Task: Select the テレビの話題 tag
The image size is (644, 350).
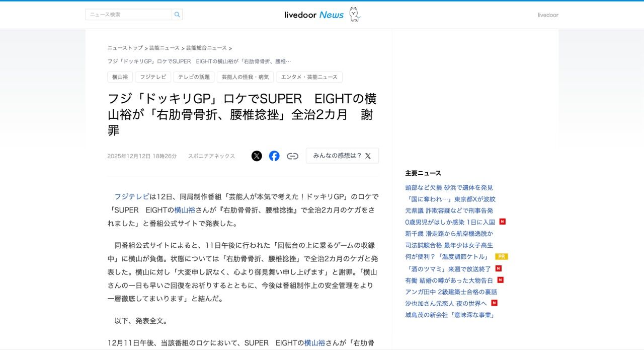Action: (x=194, y=77)
